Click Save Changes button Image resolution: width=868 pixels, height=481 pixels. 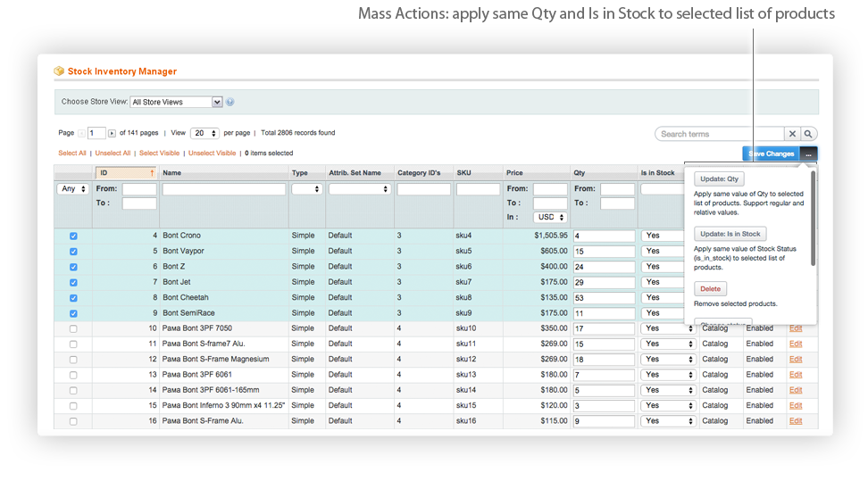772,153
